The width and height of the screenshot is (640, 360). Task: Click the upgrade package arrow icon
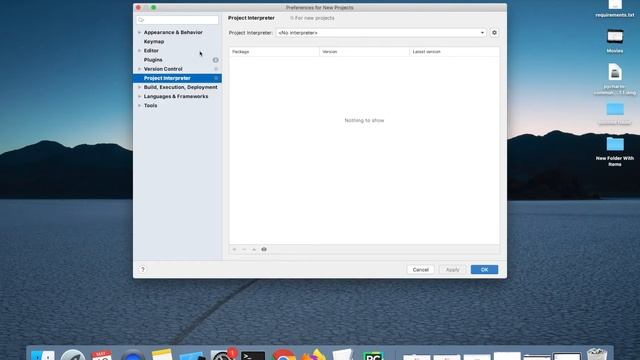pyautogui.click(x=254, y=249)
